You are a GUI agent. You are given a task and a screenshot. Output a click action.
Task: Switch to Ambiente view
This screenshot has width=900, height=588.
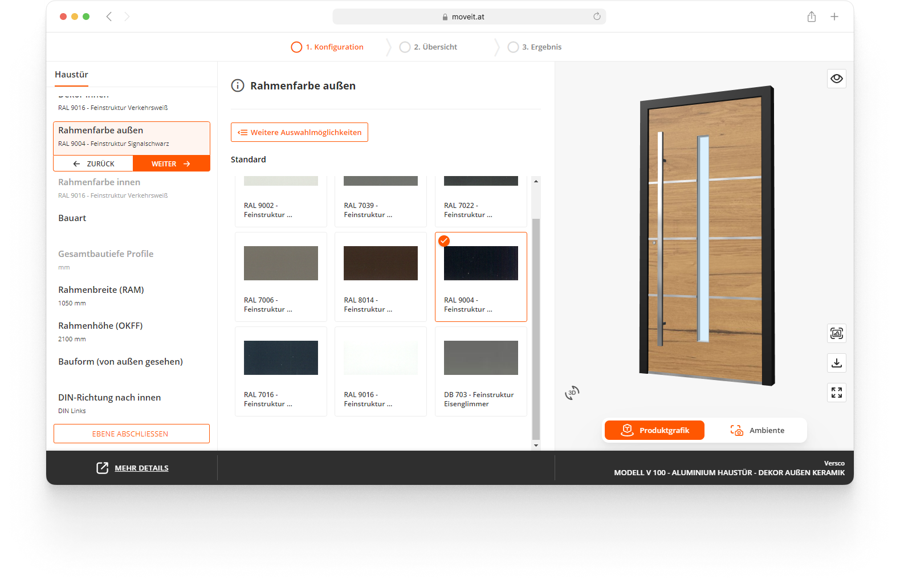click(x=757, y=430)
